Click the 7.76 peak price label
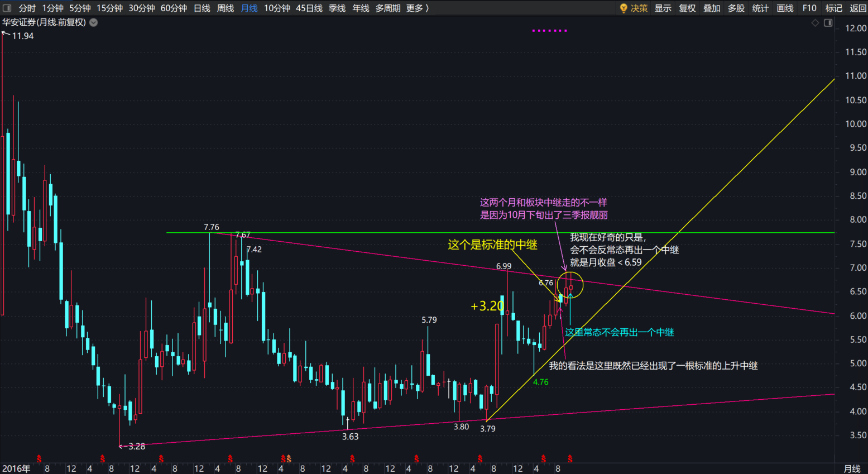 [x=212, y=227]
